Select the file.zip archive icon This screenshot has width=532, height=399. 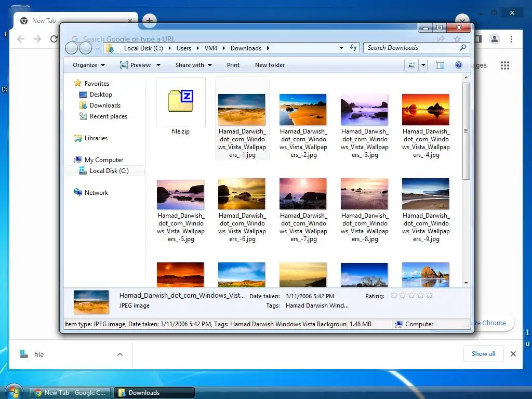tap(180, 102)
